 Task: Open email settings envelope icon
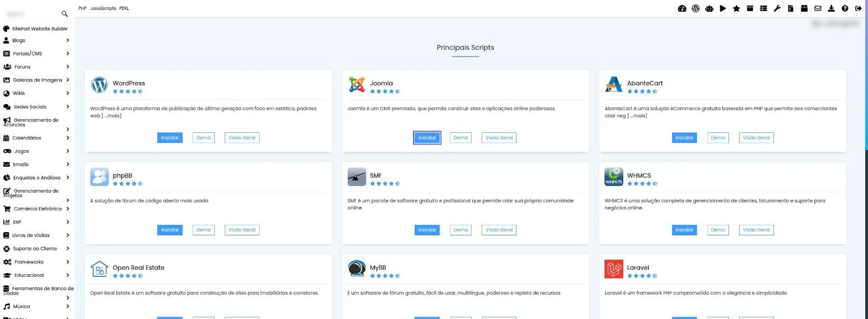[818, 8]
